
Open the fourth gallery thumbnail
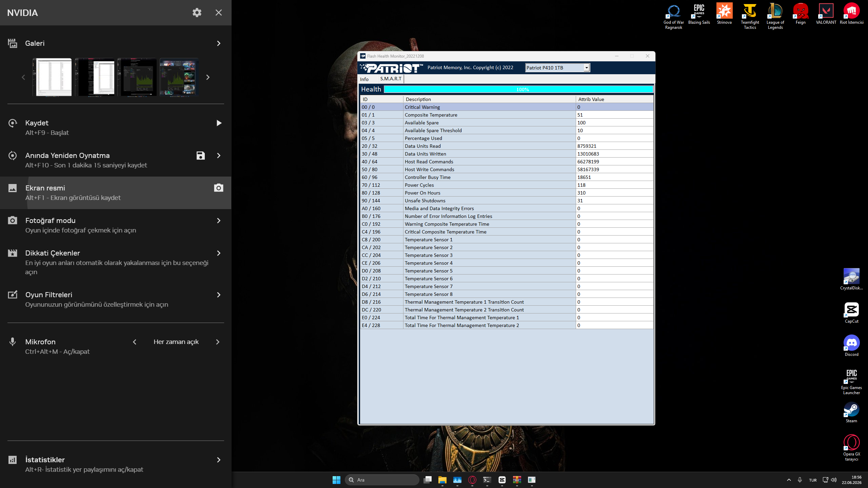[x=179, y=77]
